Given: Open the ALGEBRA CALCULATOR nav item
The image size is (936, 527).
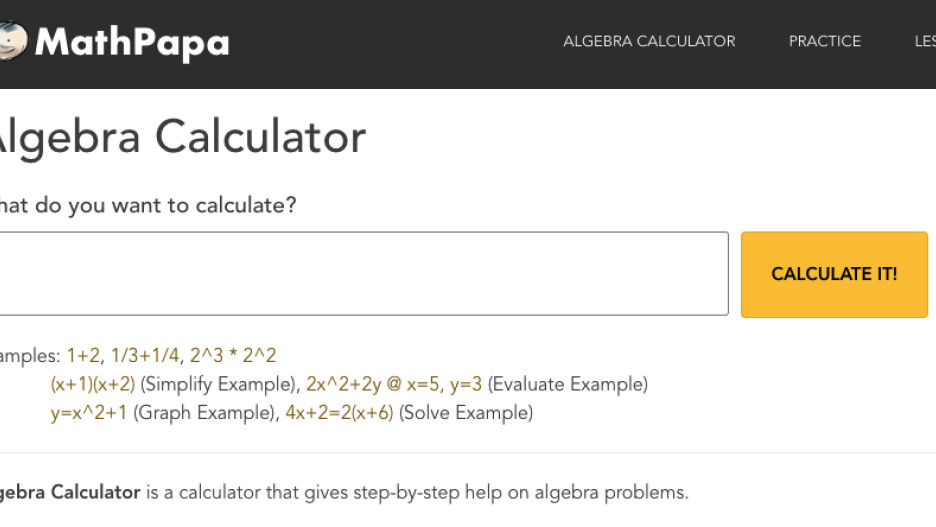Looking at the screenshot, I should pyautogui.click(x=649, y=41).
